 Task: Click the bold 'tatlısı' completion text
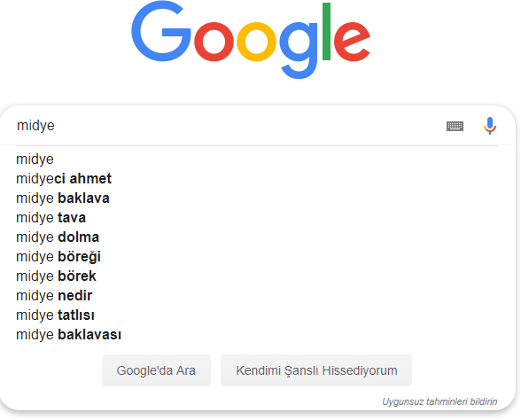pos(76,315)
